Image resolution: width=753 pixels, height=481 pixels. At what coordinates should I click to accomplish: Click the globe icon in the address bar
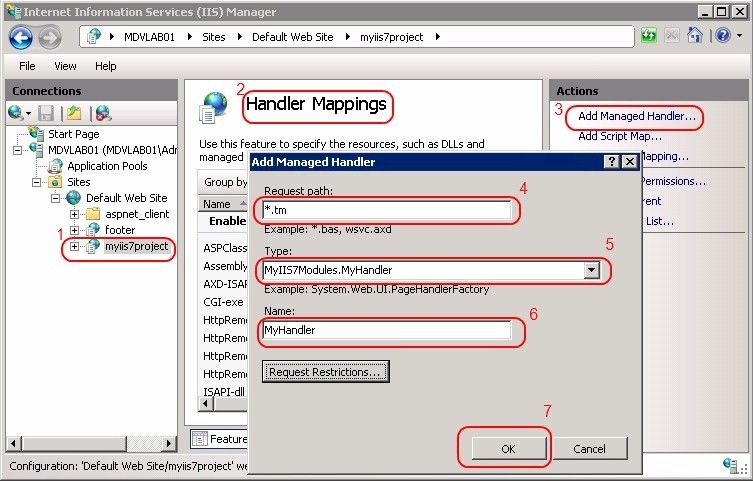[94, 36]
